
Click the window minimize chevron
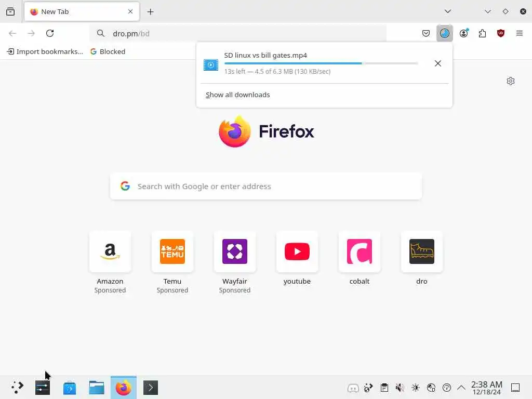[x=488, y=11]
